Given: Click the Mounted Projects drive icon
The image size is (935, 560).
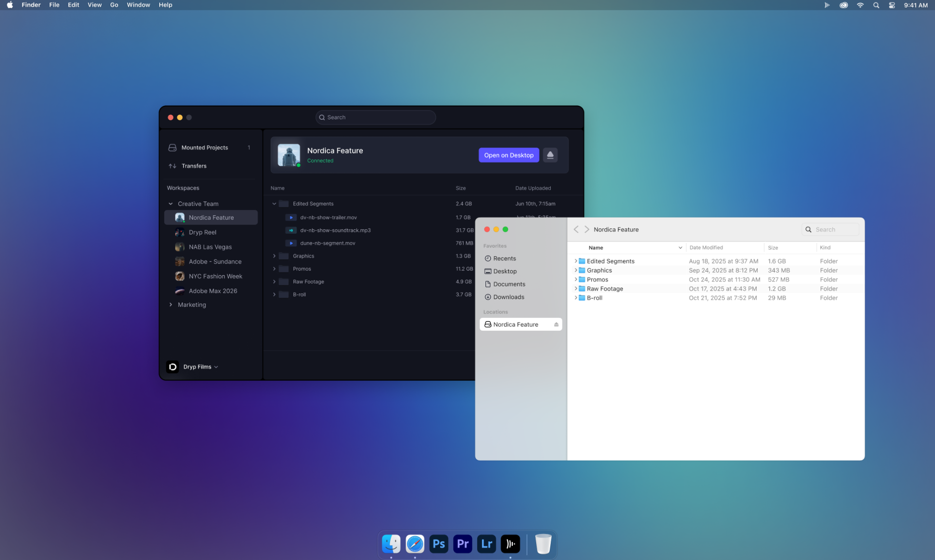Looking at the screenshot, I should coord(173,148).
